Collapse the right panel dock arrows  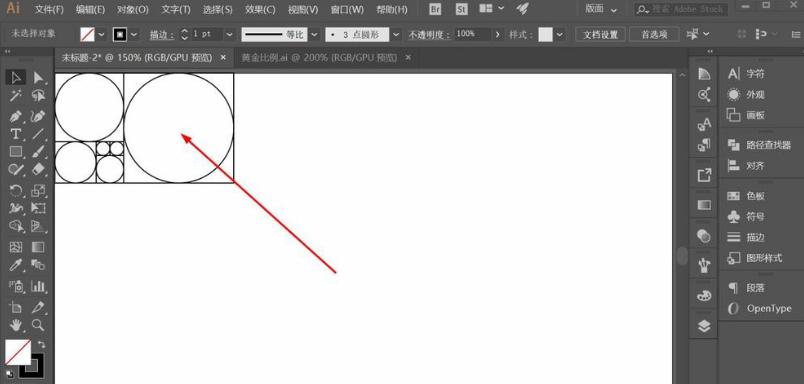[x=710, y=51]
